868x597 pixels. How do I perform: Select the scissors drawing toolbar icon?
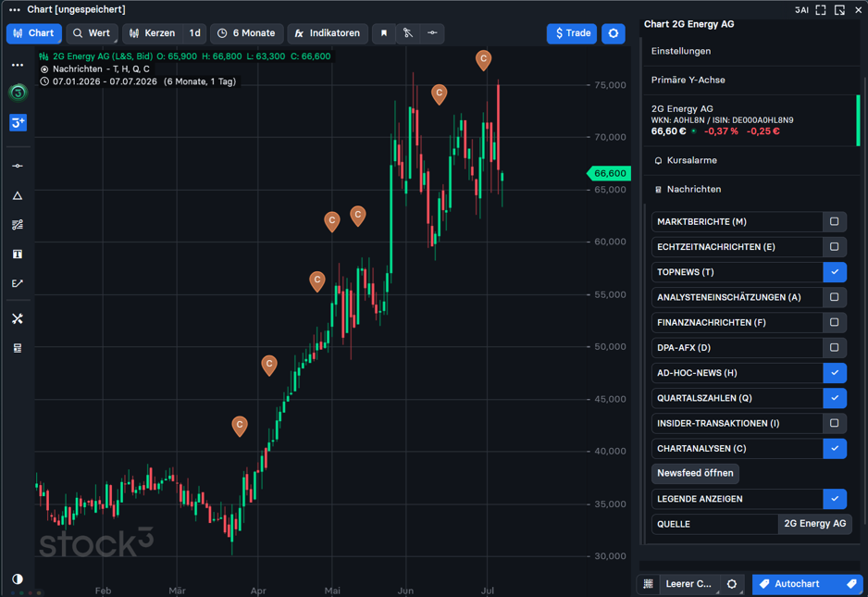pyautogui.click(x=408, y=33)
